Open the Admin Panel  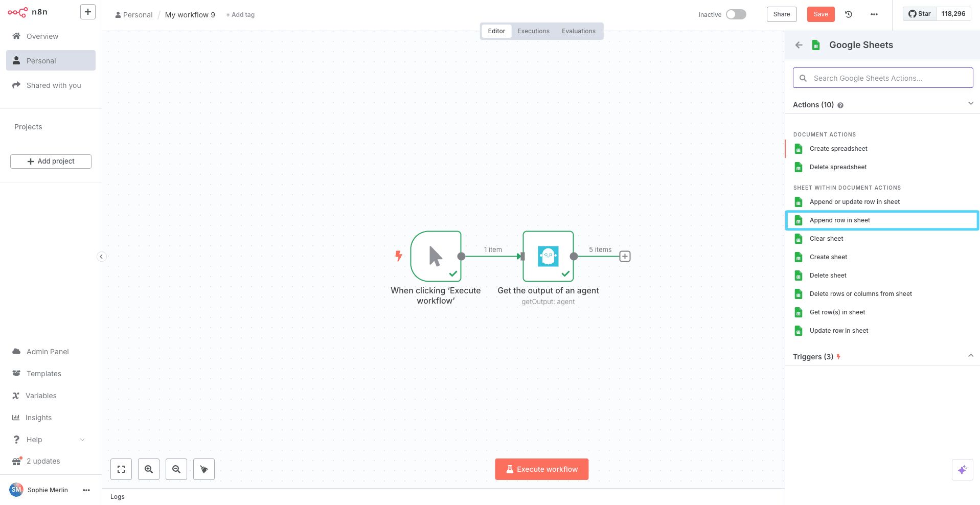(51, 352)
